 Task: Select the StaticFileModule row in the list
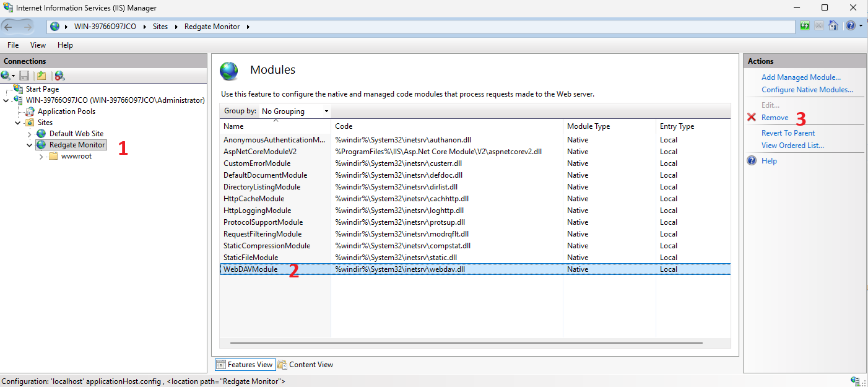pyautogui.click(x=251, y=258)
